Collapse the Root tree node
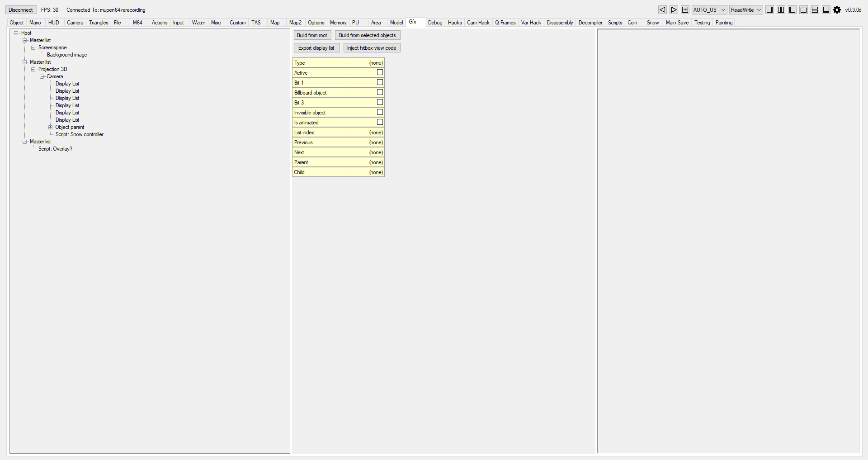 tap(16, 33)
